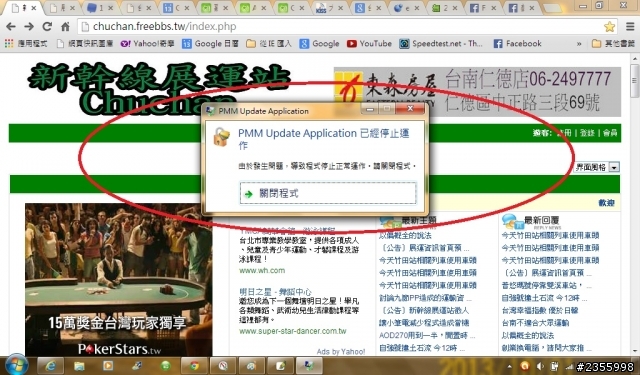Open reply 台南不建合大眾運輸
Screen dimensions: 640x375
535,323
